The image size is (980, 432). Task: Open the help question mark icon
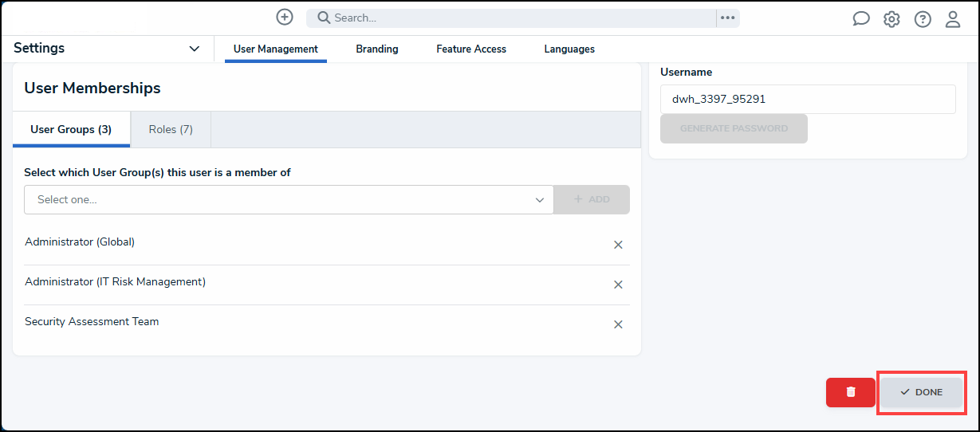click(x=923, y=19)
